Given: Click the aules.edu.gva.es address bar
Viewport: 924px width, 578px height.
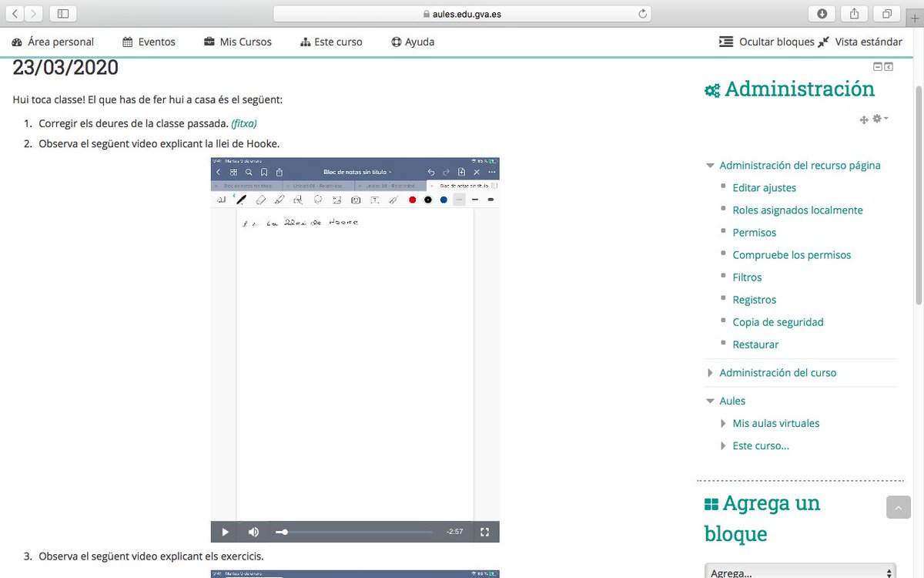Looking at the screenshot, I should click(x=462, y=13).
